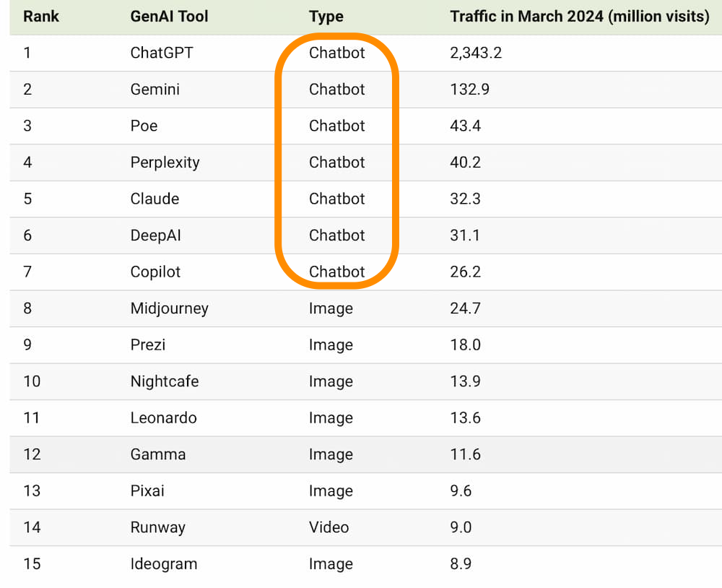Click the Type column header
This screenshot has width=722, height=588.
click(x=326, y=17)
